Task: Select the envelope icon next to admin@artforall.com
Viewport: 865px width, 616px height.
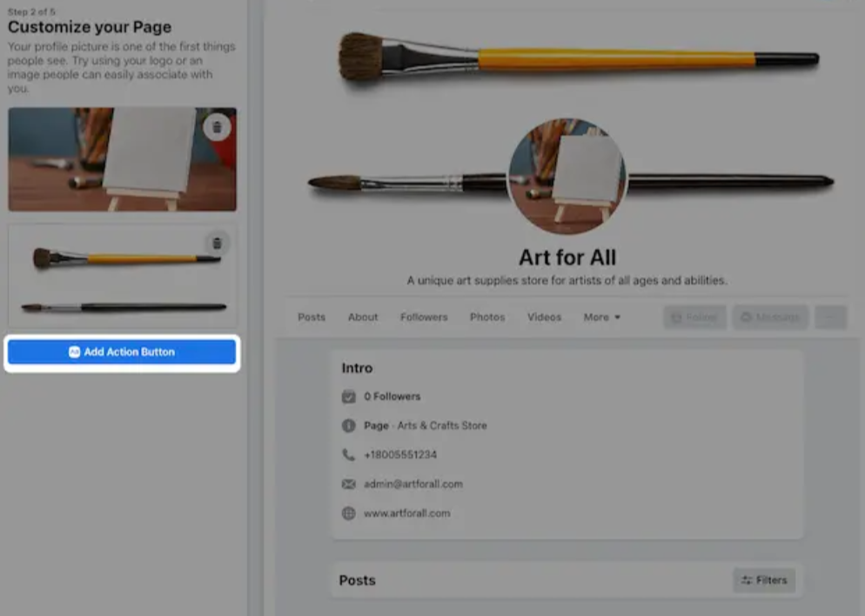Action: [x=349, y=484]
